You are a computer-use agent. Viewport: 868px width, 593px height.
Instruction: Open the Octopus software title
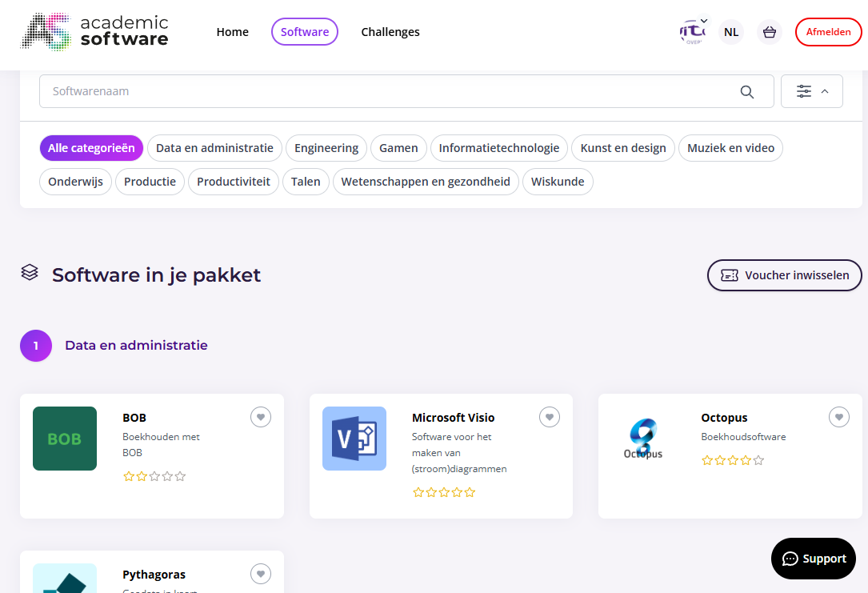(x=724, y=418)
